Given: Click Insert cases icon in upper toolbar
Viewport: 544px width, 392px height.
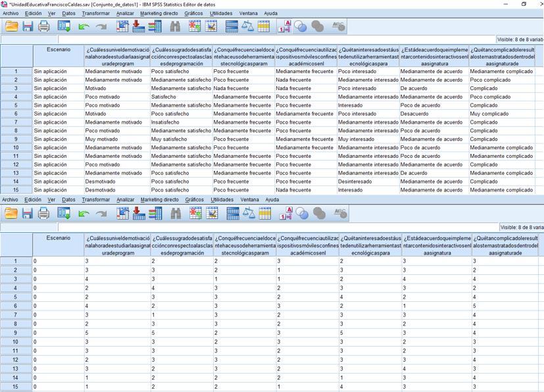Looking at the screenshot, I should coord(195,26).
